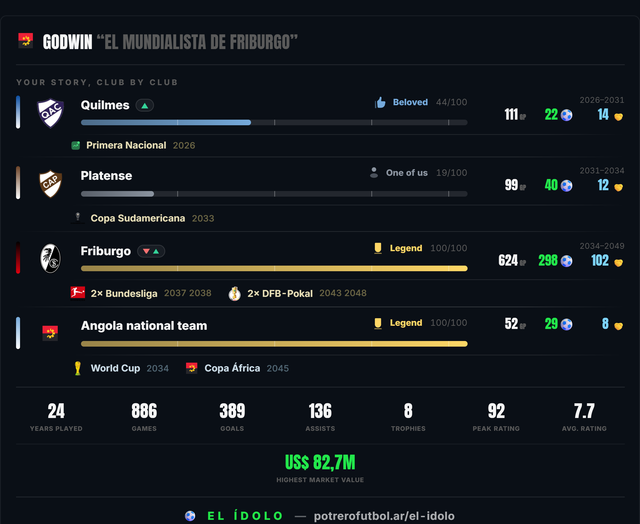The height and width of the screenshot is (524, 640).
Task: Click the goals ball icon in Platense row
Action: coord(567,186)
